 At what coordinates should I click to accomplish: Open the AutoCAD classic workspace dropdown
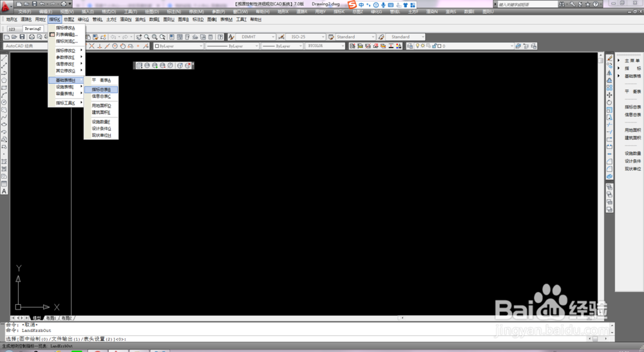[26, 46]
